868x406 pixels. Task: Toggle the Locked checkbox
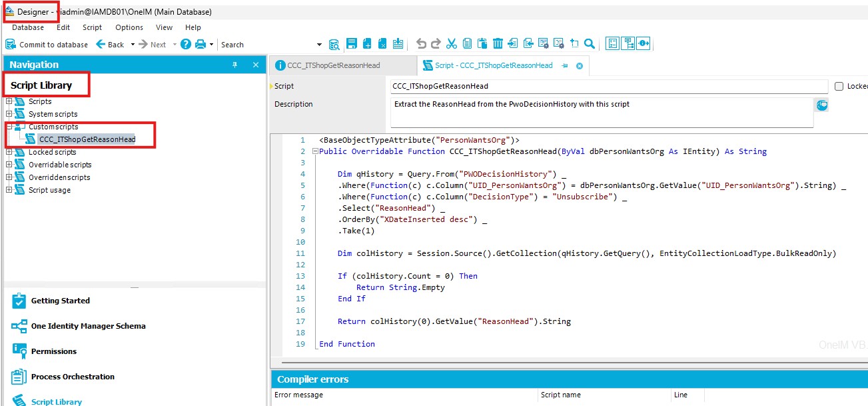coord(839,86)
